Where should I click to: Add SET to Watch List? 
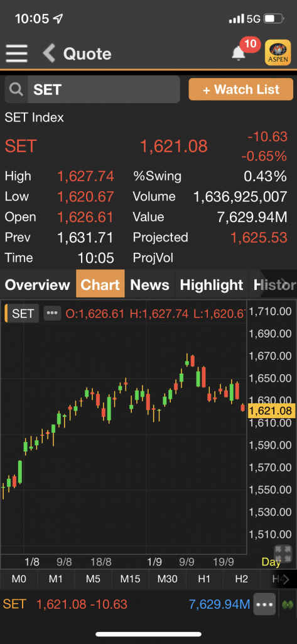(240, 89)
